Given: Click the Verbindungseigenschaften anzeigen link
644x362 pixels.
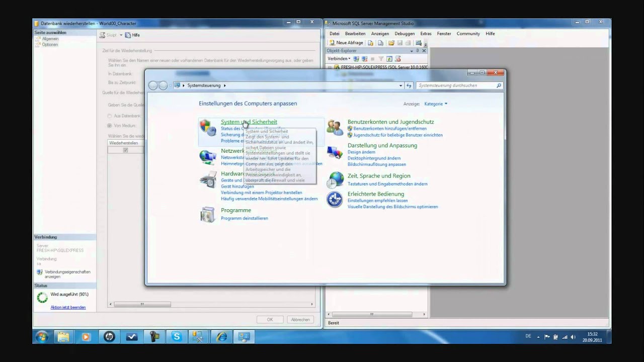Looking at the screenshot, I should pyautogui.click(x=67, y=274).
